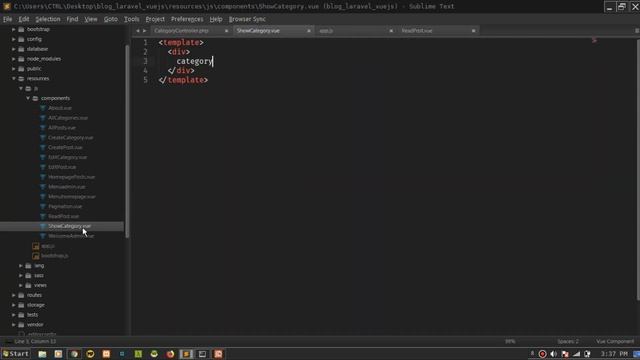The image size is (640, 360).
Task: Open app.js file in sidebar
Action: click(x=47, y=246)
